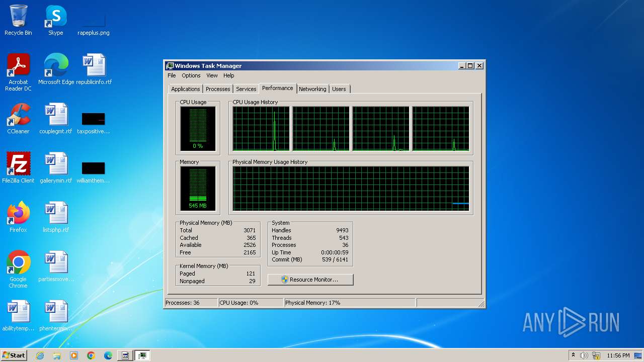Click the Cached memory value 365
The height and width of the screenshot is (362, 644).
click(x=251, y=238)
